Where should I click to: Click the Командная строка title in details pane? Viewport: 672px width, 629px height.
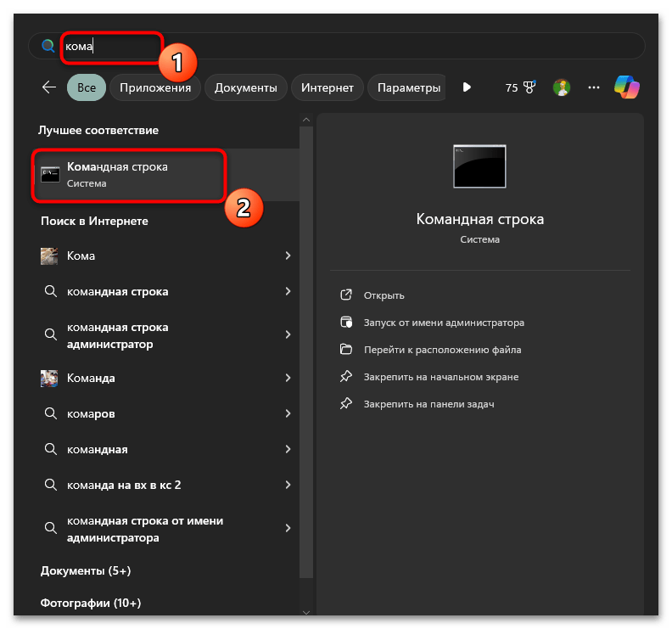pyautogui.click(x=480, y=219)
